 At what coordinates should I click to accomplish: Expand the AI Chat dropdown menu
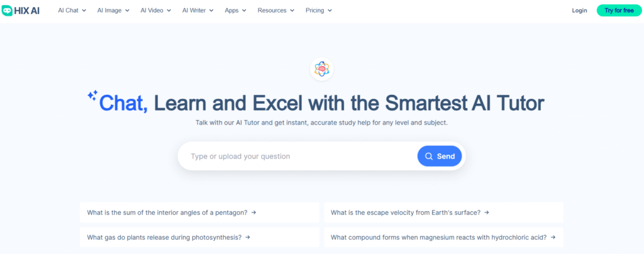(x=72, y=11)
